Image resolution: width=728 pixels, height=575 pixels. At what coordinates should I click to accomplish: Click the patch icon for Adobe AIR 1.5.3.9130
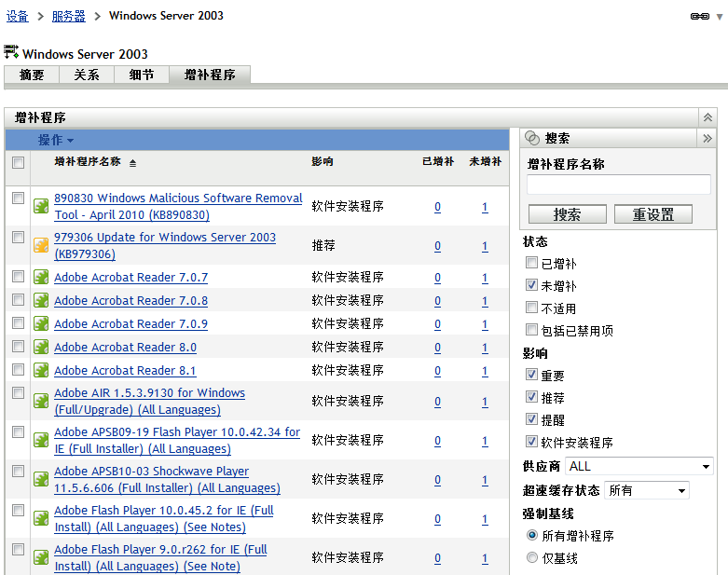(41, 401)
